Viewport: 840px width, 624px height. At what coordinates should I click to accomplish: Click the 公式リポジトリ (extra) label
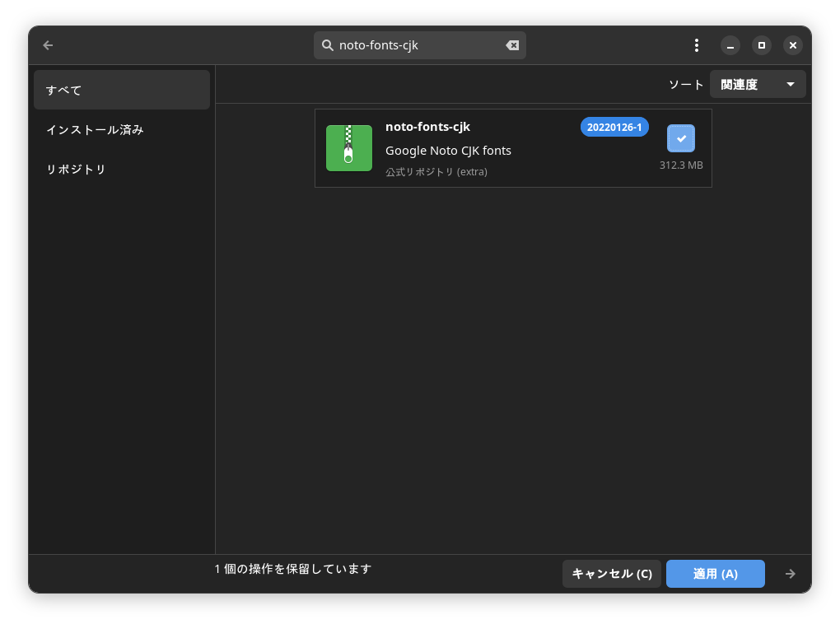(436, 172)
